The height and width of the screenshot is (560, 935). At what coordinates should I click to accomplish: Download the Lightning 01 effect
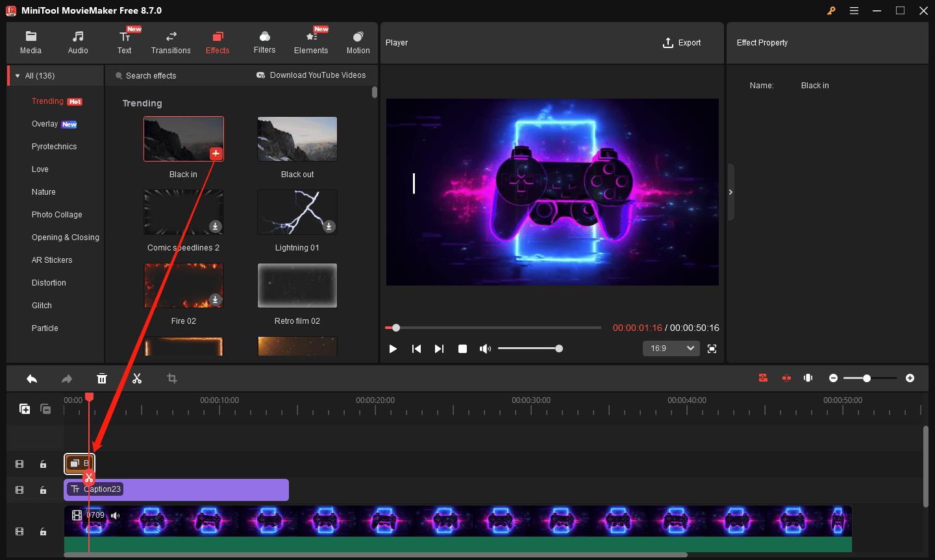click(329, 226)
